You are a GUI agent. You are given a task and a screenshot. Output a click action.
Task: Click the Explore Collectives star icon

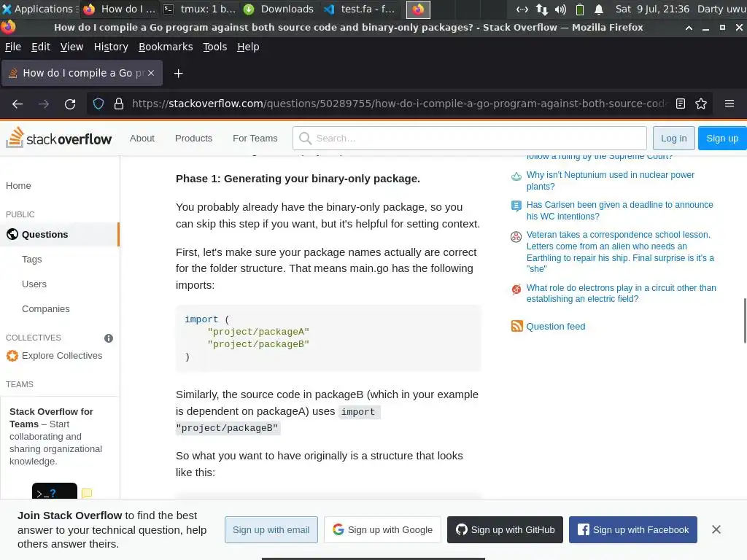[12, 356]
